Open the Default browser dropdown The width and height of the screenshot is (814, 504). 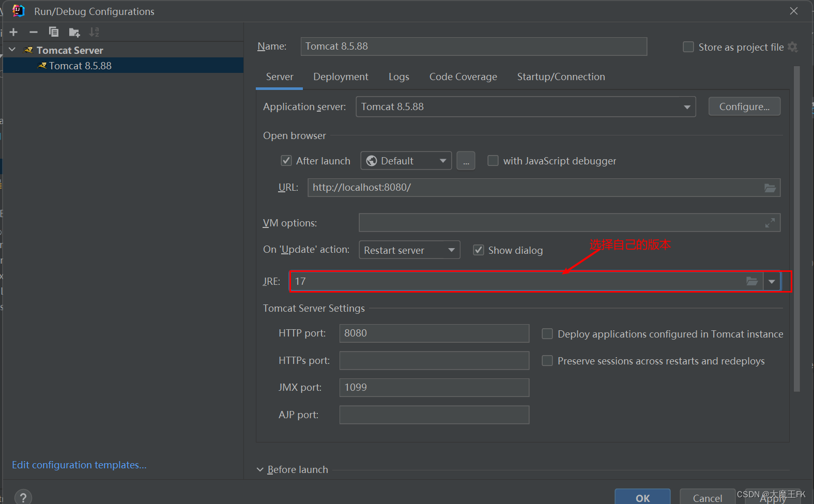coord(406,161)
